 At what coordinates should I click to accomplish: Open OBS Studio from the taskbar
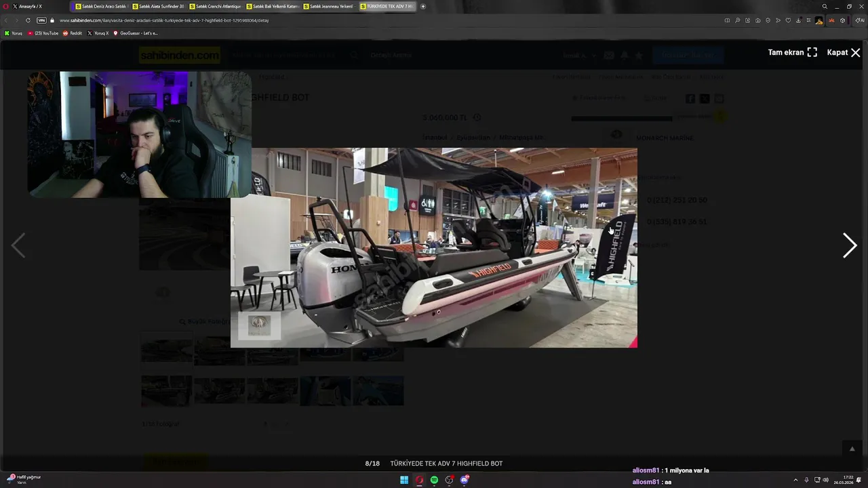(x=449, y=480)
